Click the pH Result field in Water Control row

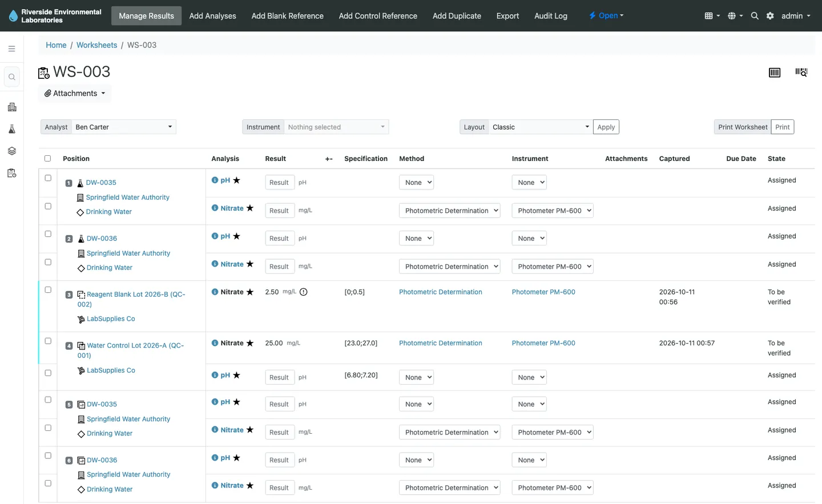tap(280, 377)
